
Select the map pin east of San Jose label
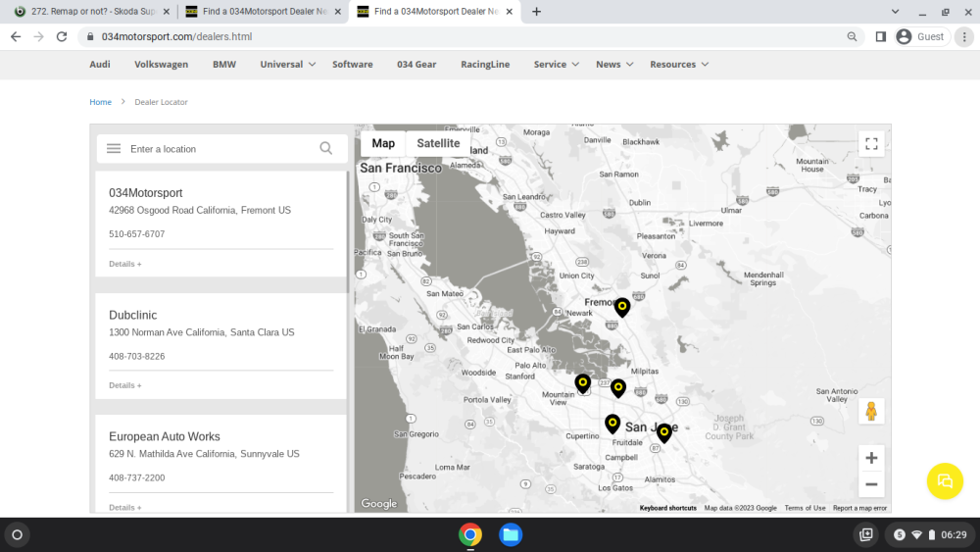click(663, 432)
